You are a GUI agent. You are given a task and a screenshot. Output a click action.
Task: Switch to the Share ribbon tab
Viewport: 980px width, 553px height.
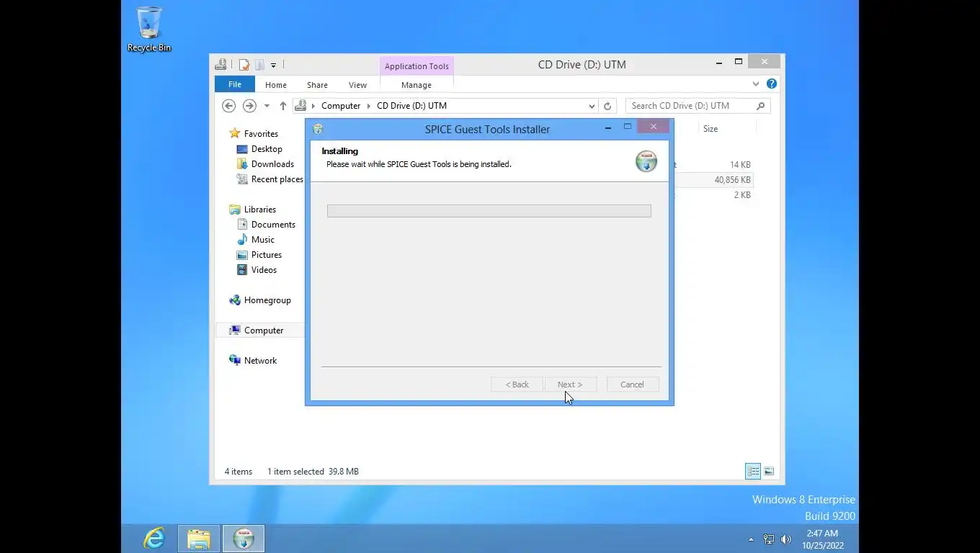point(317,85)
